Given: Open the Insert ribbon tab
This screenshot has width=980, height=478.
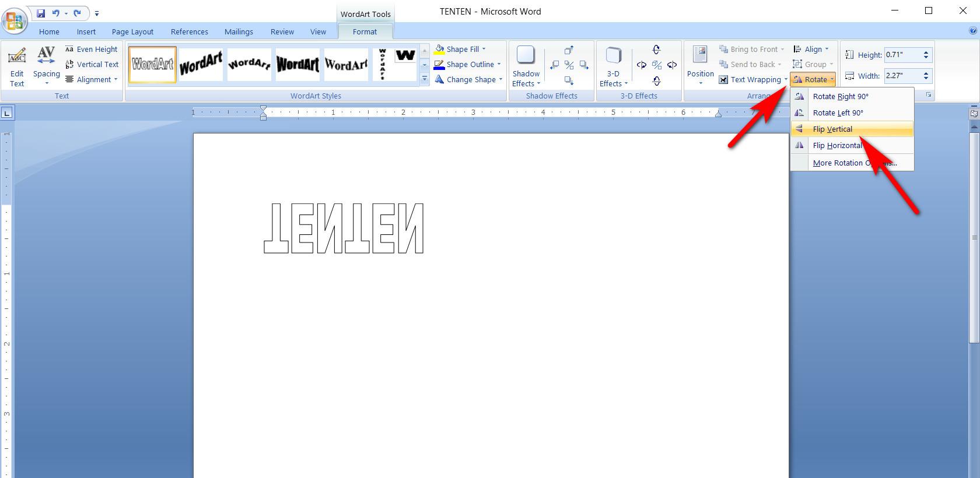Looking at the screenshot, I should click(86, 31).
